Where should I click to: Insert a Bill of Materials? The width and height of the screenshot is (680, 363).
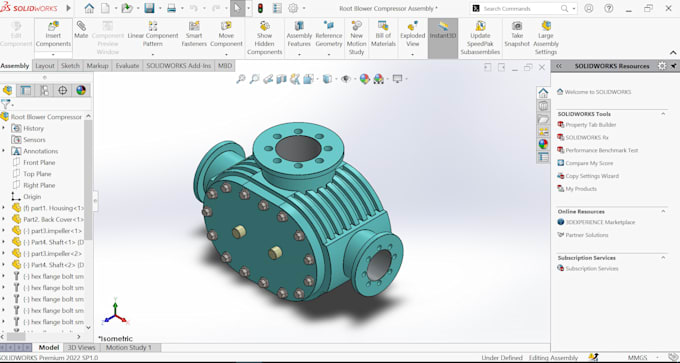383,35
